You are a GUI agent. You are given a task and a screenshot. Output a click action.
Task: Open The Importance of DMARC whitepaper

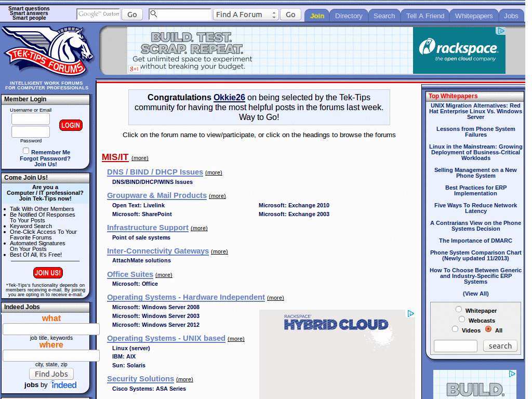pyautogui.click(x=475, y=241)
